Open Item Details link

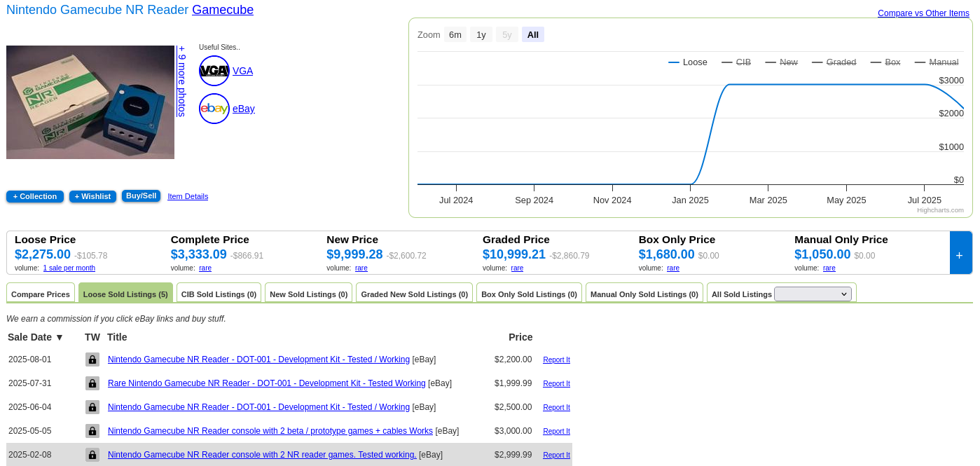coord(188,196)
